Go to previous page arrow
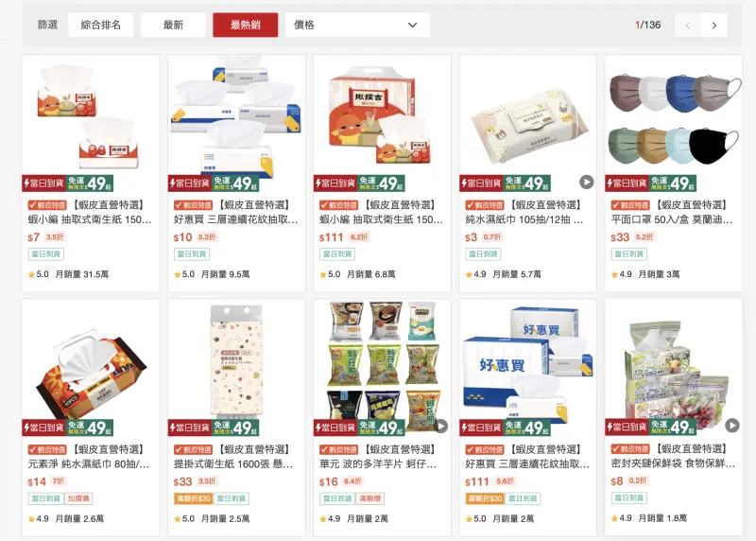 (x=688, y=26)
